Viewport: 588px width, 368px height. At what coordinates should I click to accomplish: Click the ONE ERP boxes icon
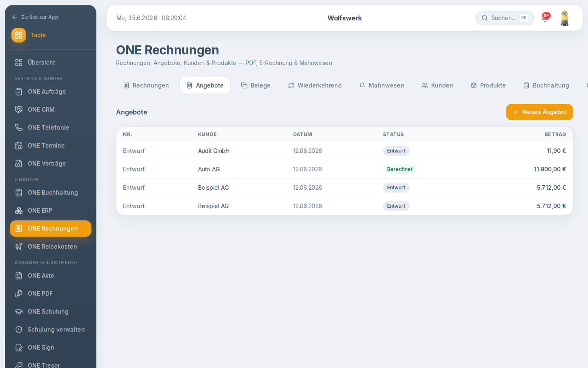coord(19,211)
